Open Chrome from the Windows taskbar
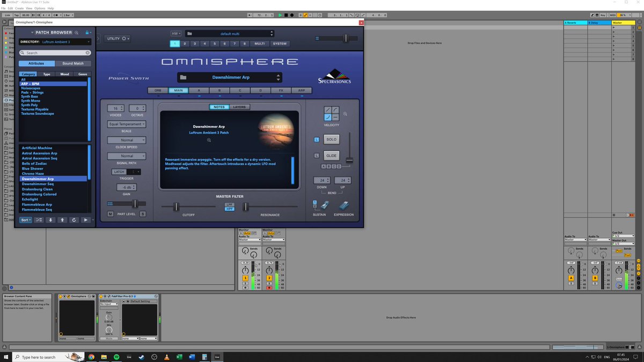644x362 pixels. click(91, 357)
